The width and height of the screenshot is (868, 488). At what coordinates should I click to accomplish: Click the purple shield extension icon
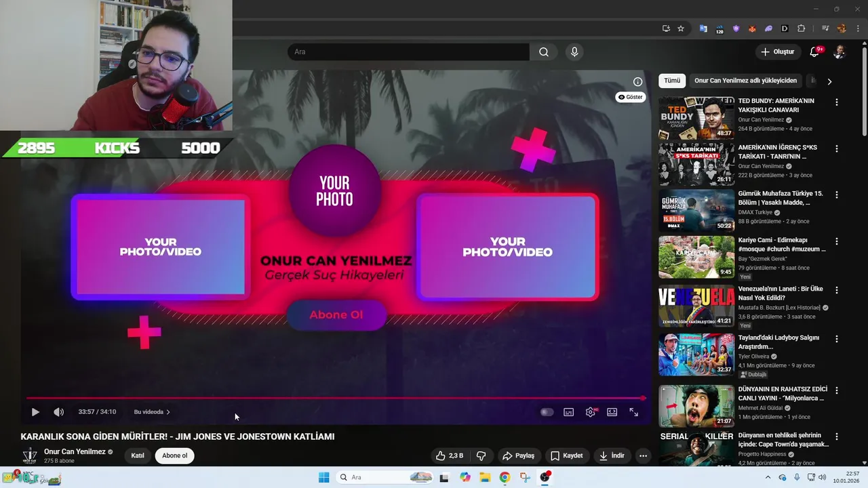(736, 28)
